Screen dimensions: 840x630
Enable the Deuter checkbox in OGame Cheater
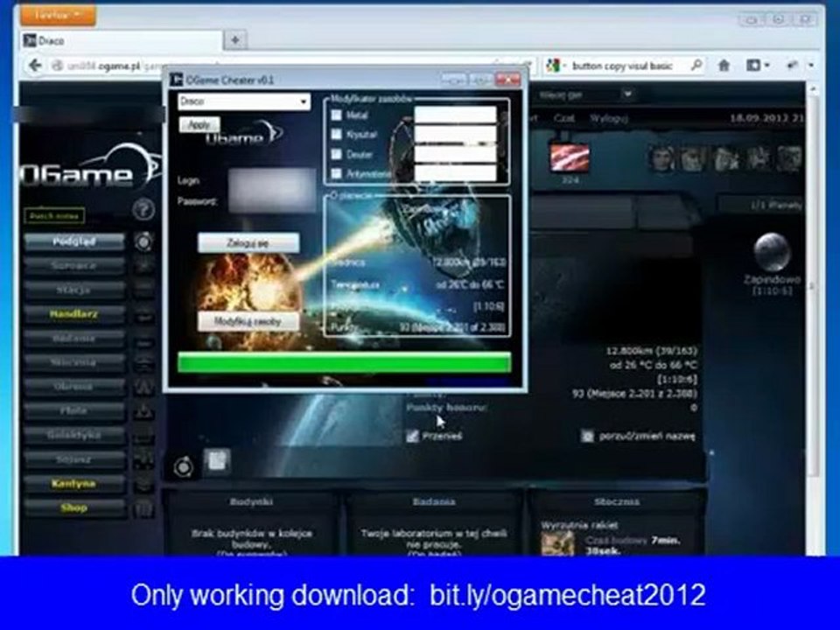(336, 154)
